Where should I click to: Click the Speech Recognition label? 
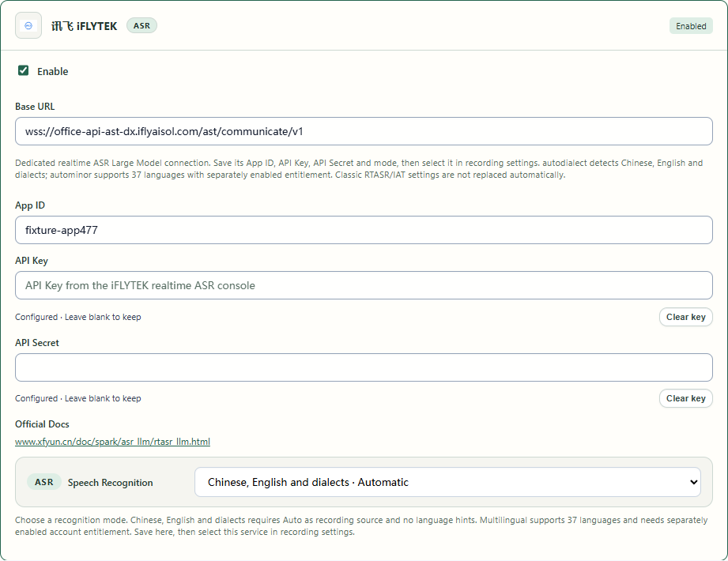pos(110,483)
